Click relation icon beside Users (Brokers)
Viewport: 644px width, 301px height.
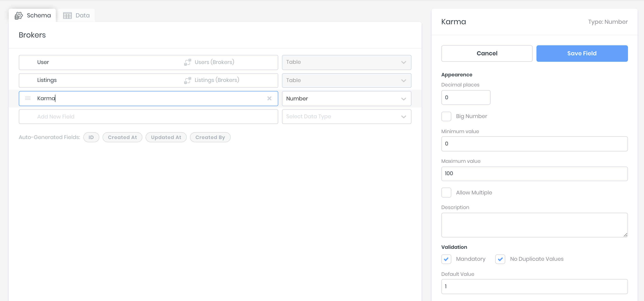pyautogui.click(x=187, y=62)
